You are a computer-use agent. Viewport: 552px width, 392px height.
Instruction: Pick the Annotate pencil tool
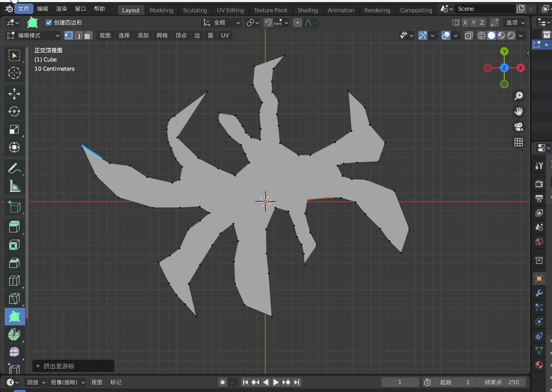pos(14,168)
